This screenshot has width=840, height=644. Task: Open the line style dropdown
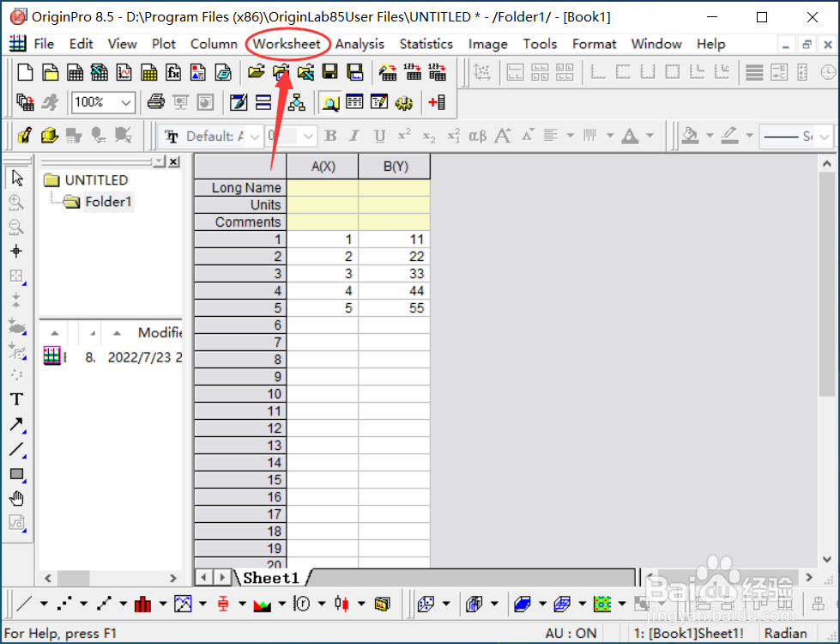(x=824, y=137)
